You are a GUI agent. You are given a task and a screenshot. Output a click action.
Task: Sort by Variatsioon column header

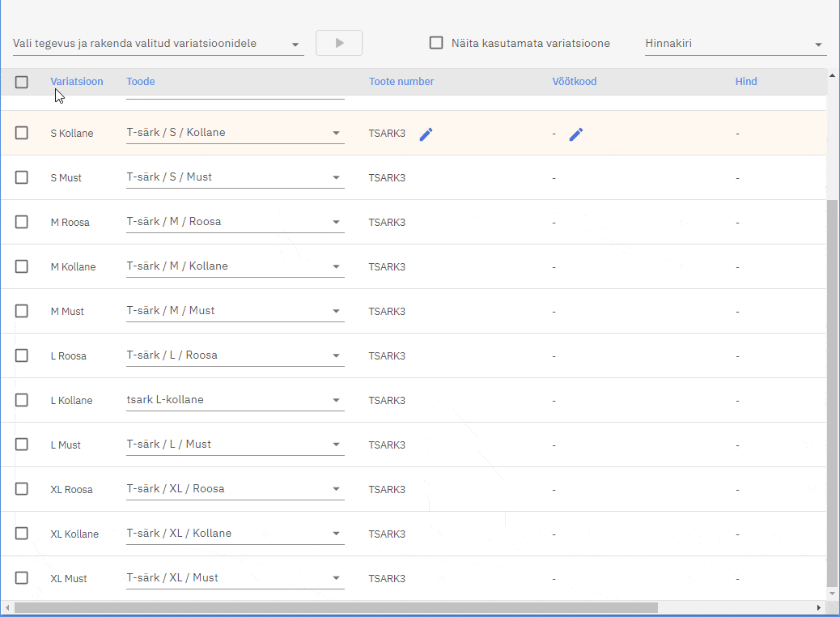point(77,82)
